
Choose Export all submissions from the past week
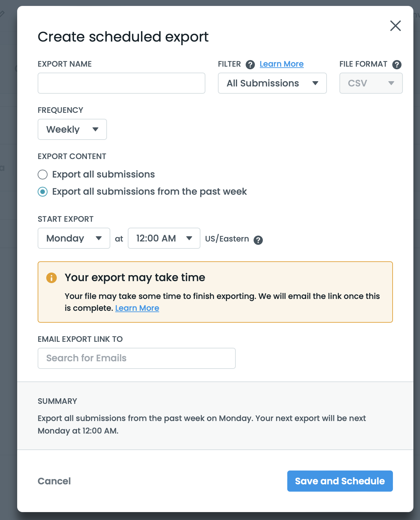pos(43,191)
